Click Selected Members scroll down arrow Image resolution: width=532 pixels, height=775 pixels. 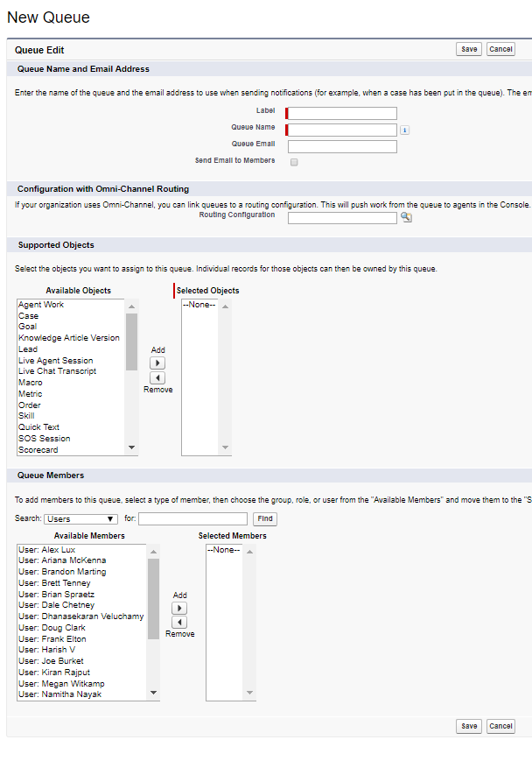[250, 693]
